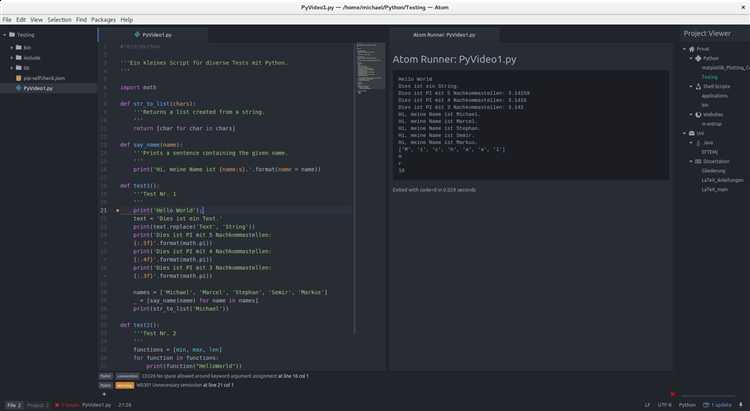
Task: Collapse the Uni group in Project Viewer
Action: pyautogui.click(x=684, y=133)
